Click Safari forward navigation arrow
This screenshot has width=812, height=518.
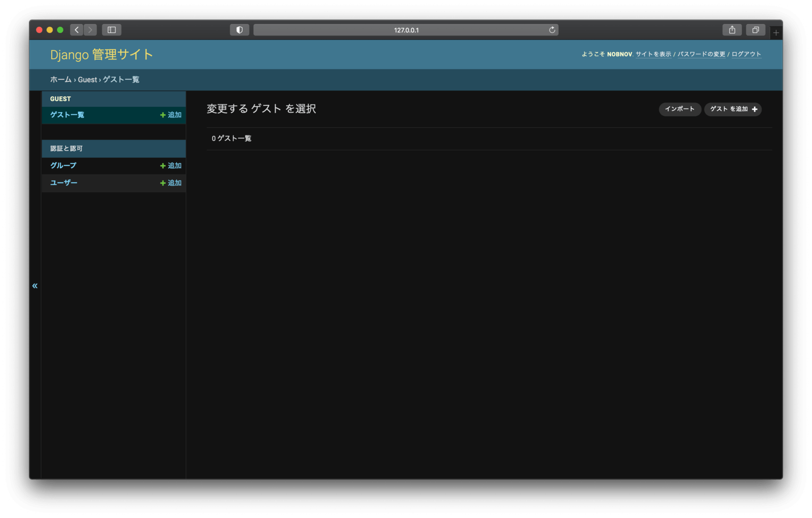pyautogui.click(x=90, y=30)
